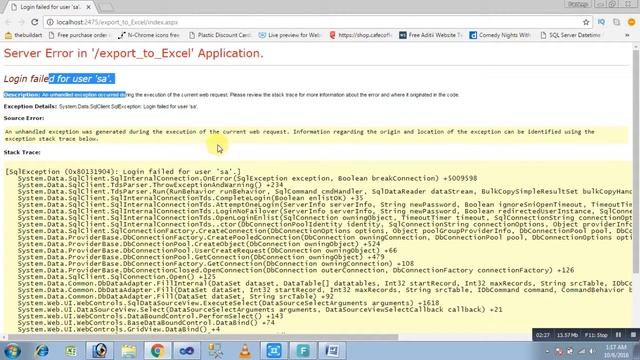Close the 'Login failed for user' tab
Viewport: 640px width, 360px height.
click(x=89, y=7)
